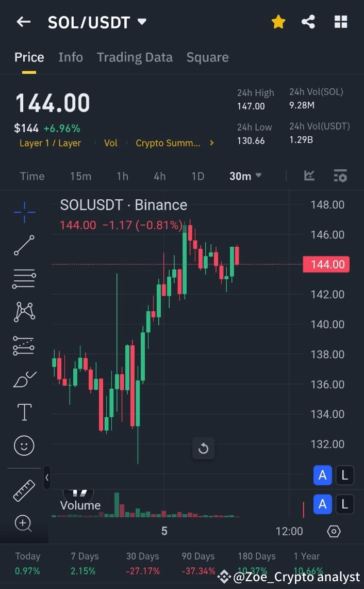Select the brush drawing tool

(x=24, y=378)
